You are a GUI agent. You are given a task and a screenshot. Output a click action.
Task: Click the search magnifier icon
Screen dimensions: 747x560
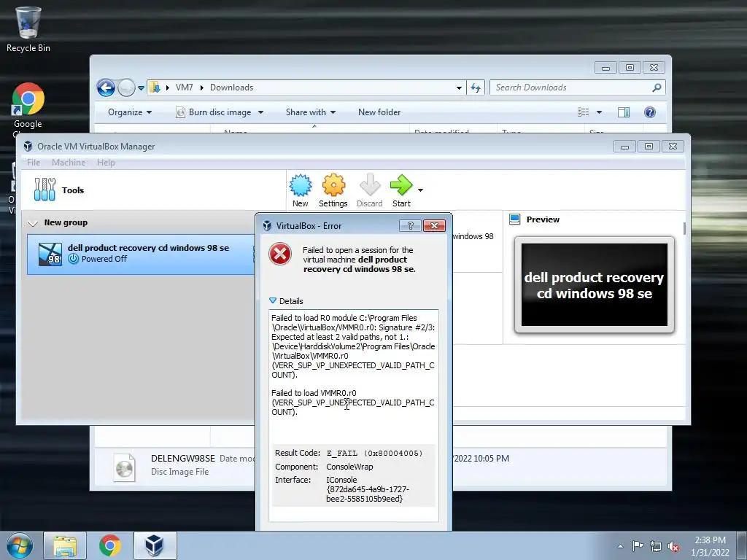click(657, 87)
